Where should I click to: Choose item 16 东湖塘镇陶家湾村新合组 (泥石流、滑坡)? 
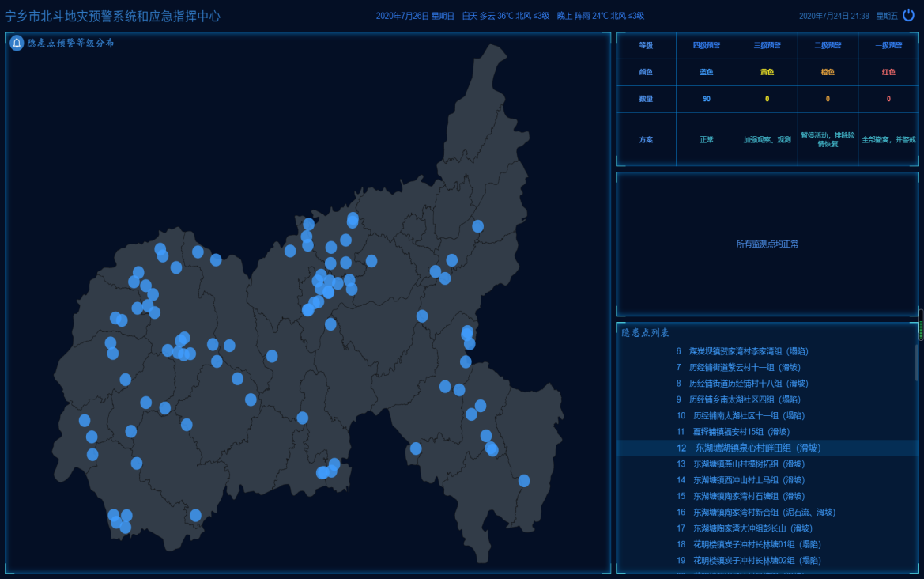point(757,512)
